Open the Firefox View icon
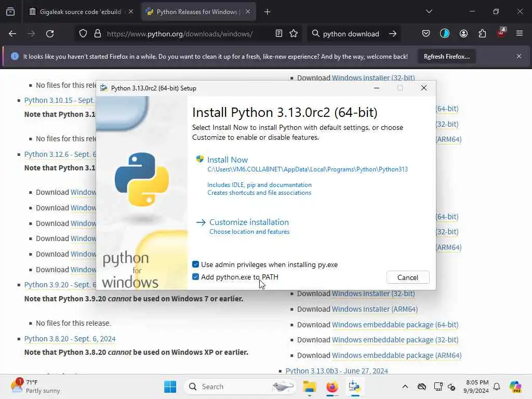This screenshot has width=532, height=399. coord(10,11)
